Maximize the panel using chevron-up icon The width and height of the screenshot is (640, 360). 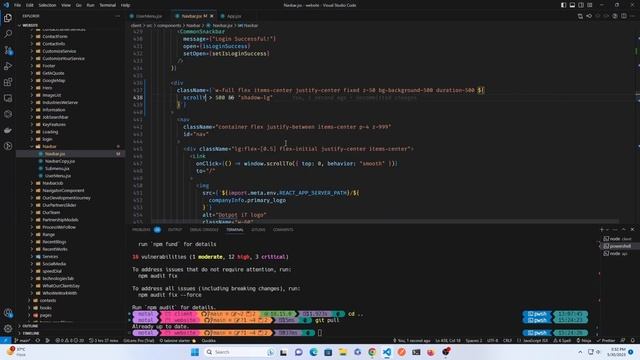[x=623, y=229]
